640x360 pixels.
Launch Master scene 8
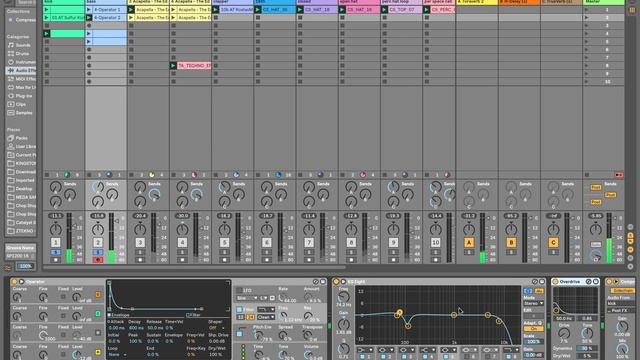[x=587, y=65]
